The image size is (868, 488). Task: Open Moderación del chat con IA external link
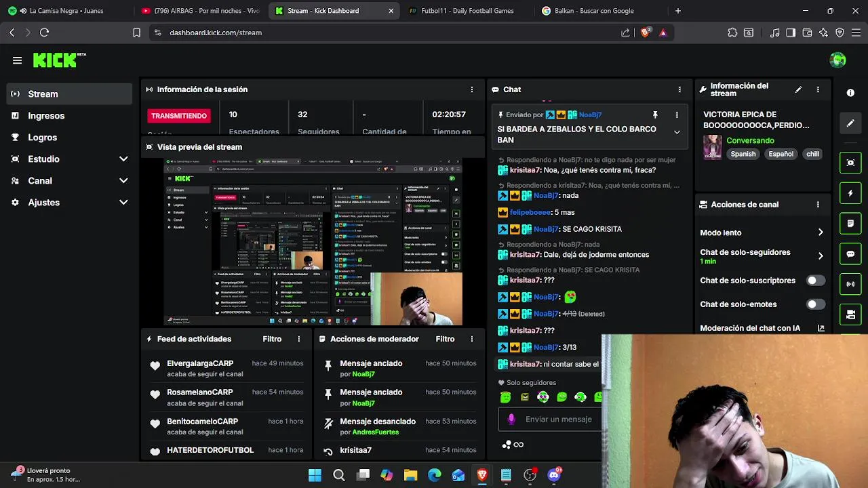click(821, 328)
